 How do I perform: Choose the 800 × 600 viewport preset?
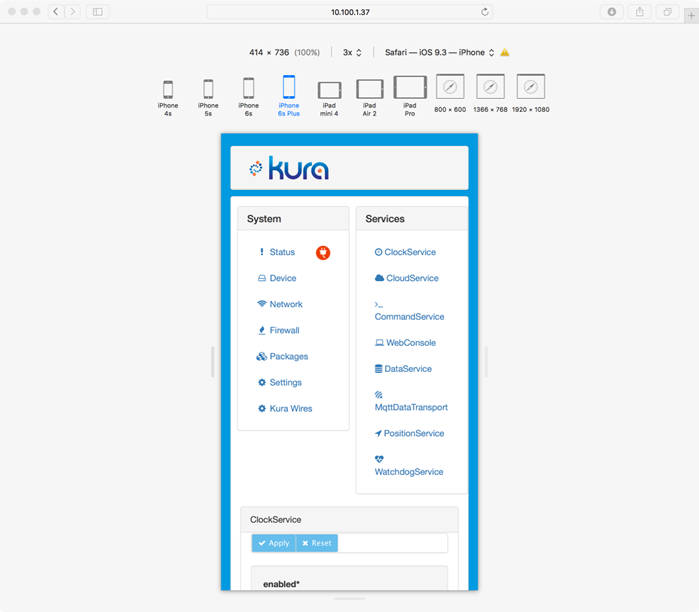[x=450, y=94]
